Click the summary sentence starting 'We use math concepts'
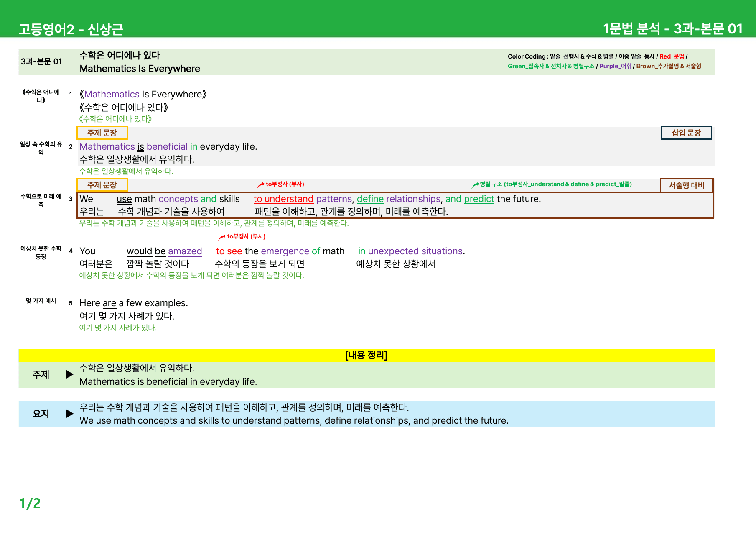 coord(294,421)
